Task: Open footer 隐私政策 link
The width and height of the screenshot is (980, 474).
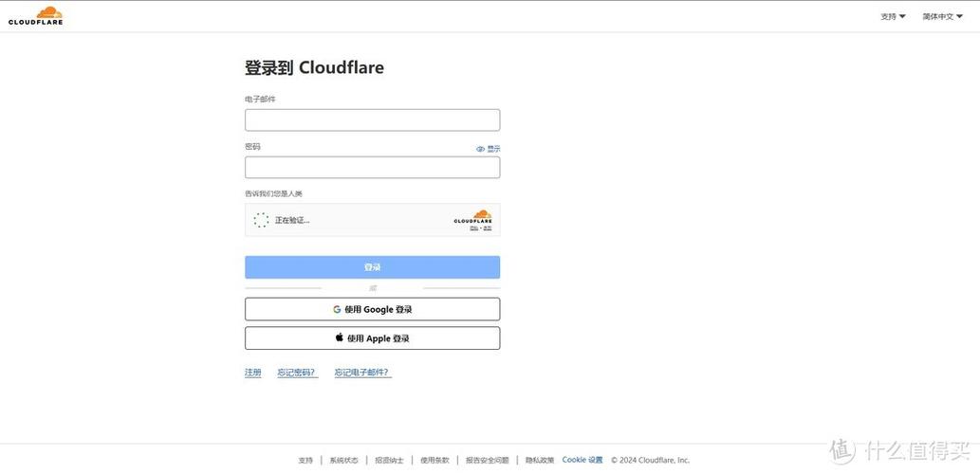Action: point(540,461)
